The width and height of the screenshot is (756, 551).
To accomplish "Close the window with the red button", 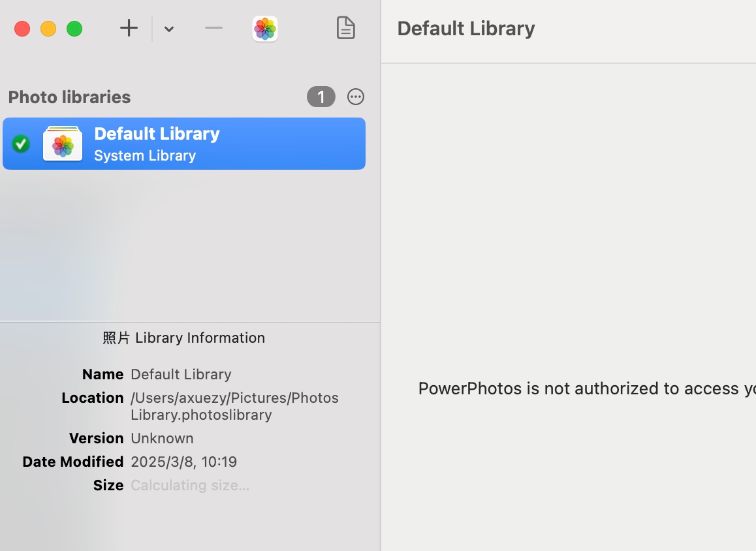I will pos(22,29).
